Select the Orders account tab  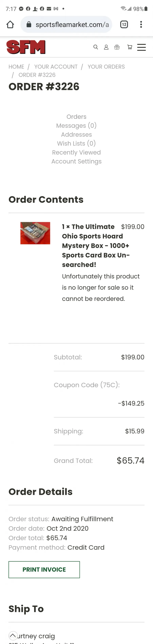coord(76,117)
